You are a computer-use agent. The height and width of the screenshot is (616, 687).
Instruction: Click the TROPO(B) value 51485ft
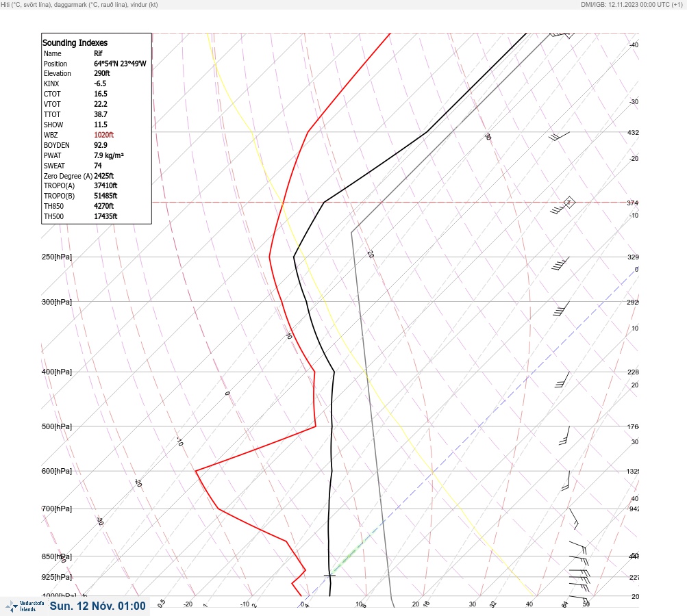click(105, 196)
